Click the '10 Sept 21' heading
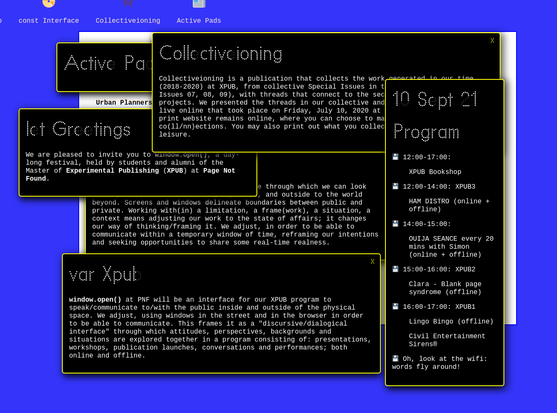This screenshot has height=413, width=557. (x=434, y=99)
